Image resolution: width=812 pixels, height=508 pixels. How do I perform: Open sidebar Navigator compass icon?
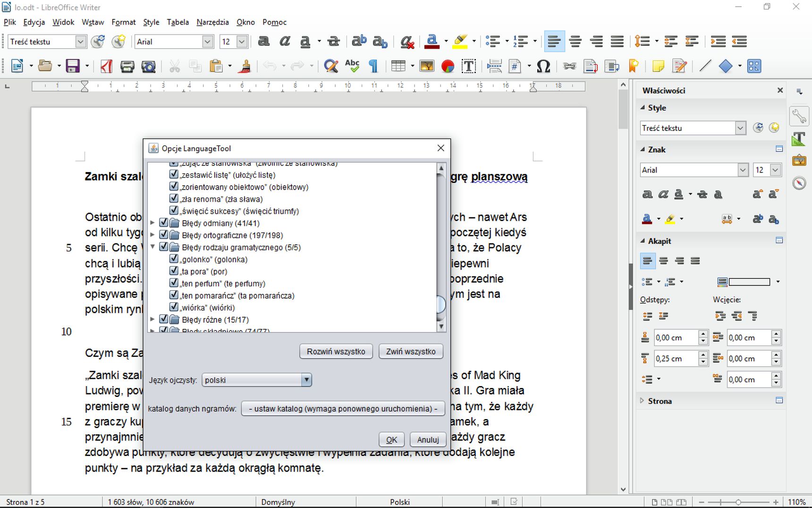(799, 183)
